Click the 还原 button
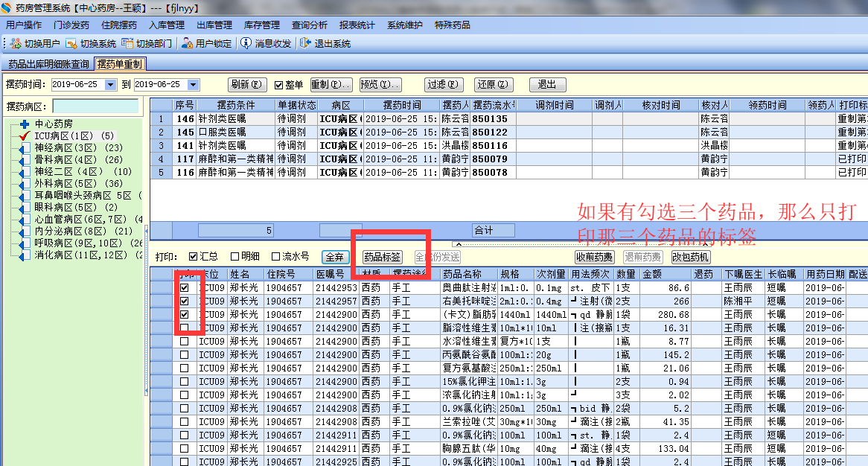Image resolution: width=868 pixels, height=466 pixels. [x=494, y=85]
